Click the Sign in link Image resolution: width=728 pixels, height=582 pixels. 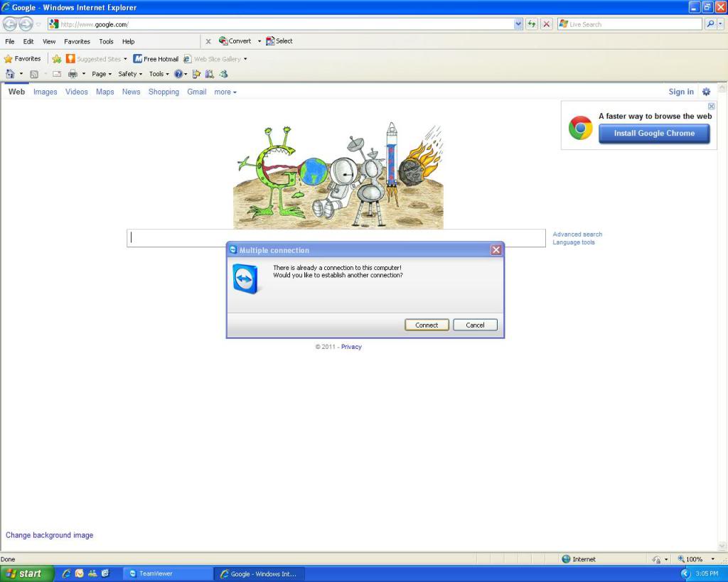680,92
